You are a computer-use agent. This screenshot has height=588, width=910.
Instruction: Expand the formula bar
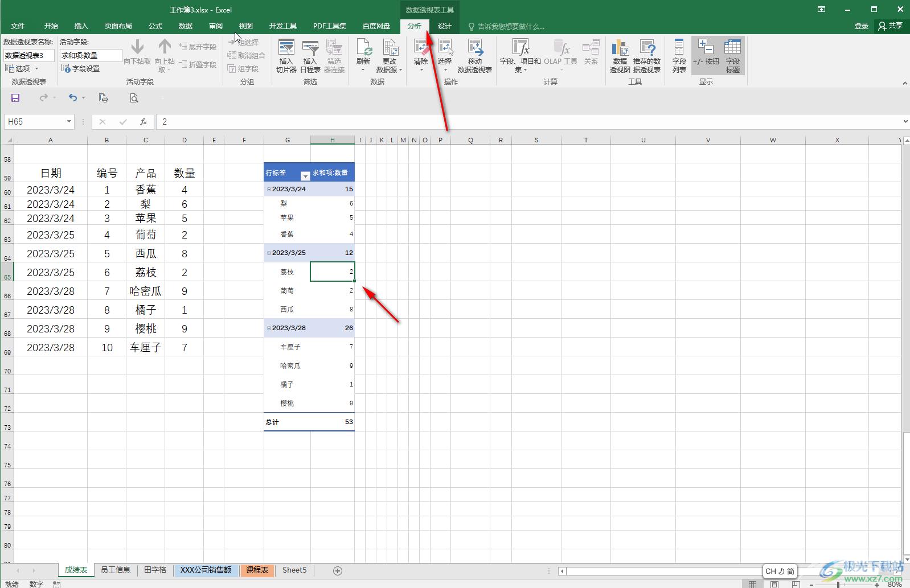(905, 121)
